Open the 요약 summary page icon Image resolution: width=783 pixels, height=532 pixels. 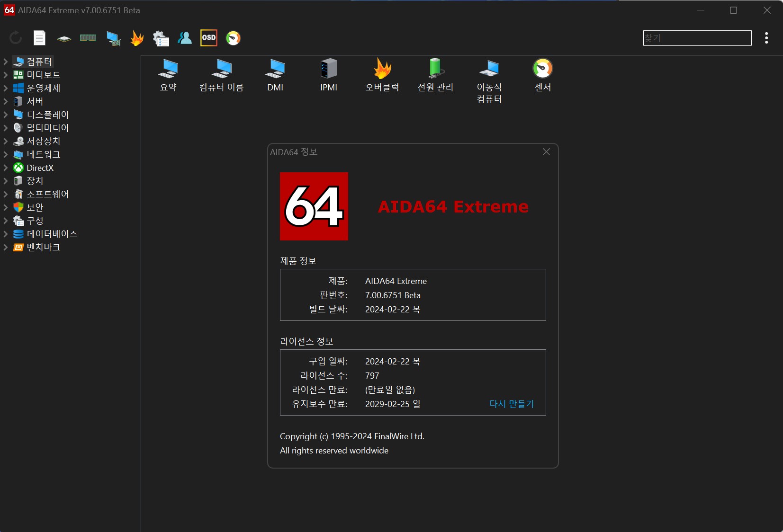click(168, 76)
